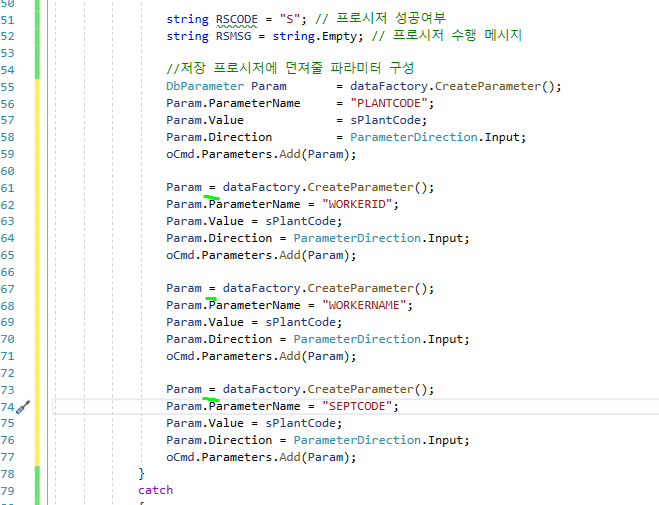Click oCmd.Parameters.Add(Param) on line 77
Viewport: 659px width, 505px height.
point(258,457)
